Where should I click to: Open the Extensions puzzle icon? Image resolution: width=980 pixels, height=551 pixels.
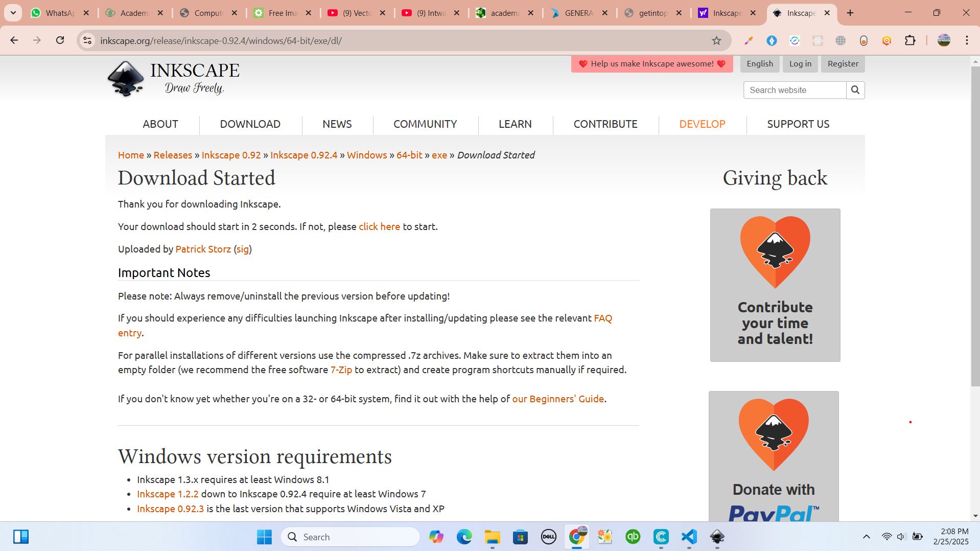[910, 40]
